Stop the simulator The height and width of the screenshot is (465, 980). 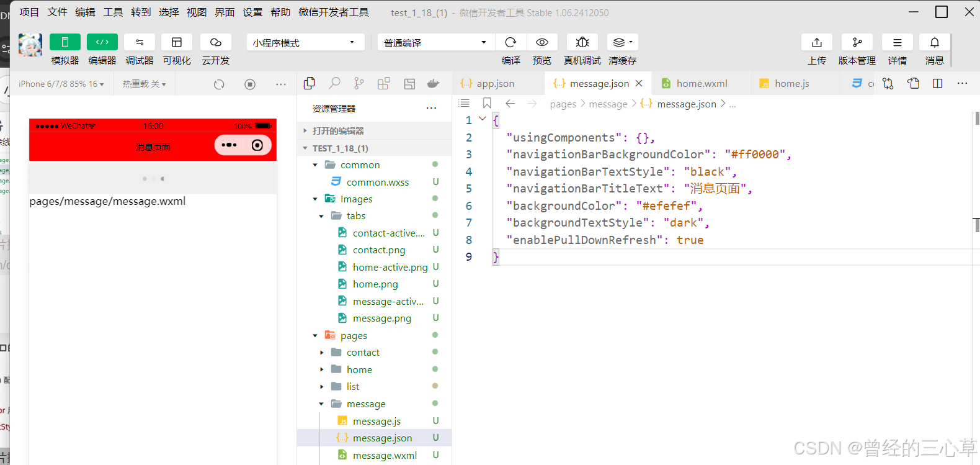pyautogui.click(x=250, y=84)
